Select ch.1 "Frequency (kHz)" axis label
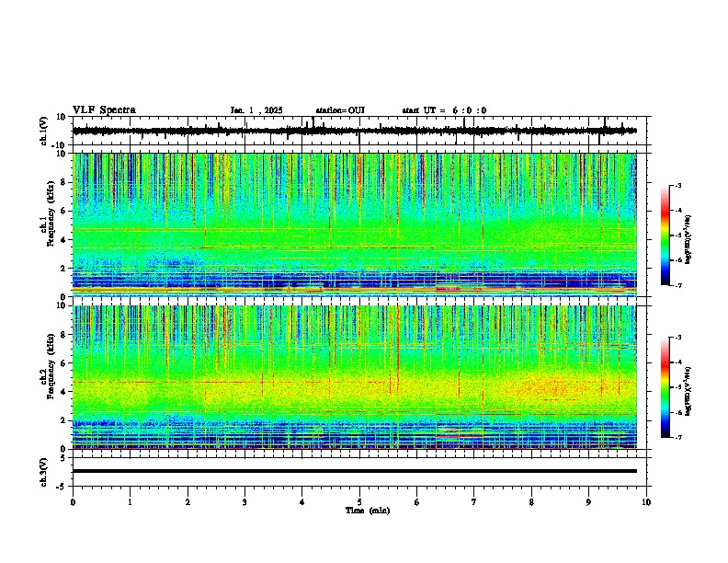This screenshot has width=728, height=563. click(x=51, y=213)
